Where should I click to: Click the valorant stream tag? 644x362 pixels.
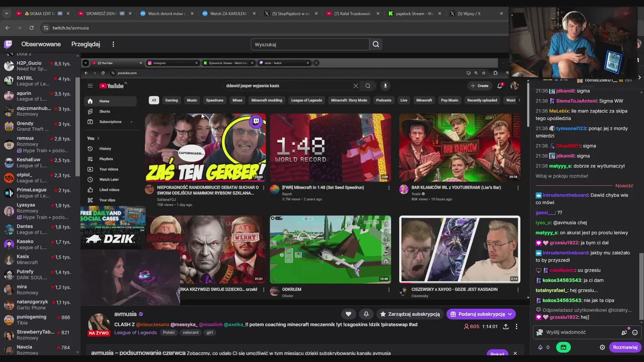191,332
